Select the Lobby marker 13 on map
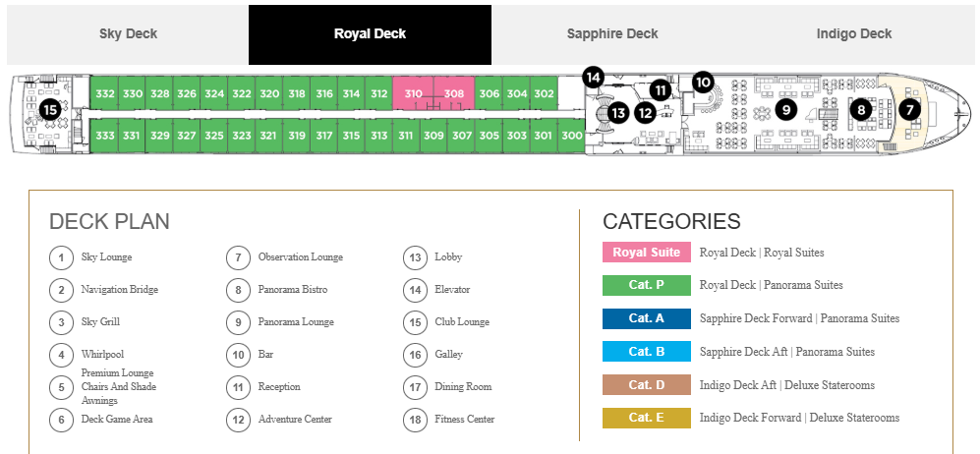Screen dimensions: 980x454 [618, 113]
